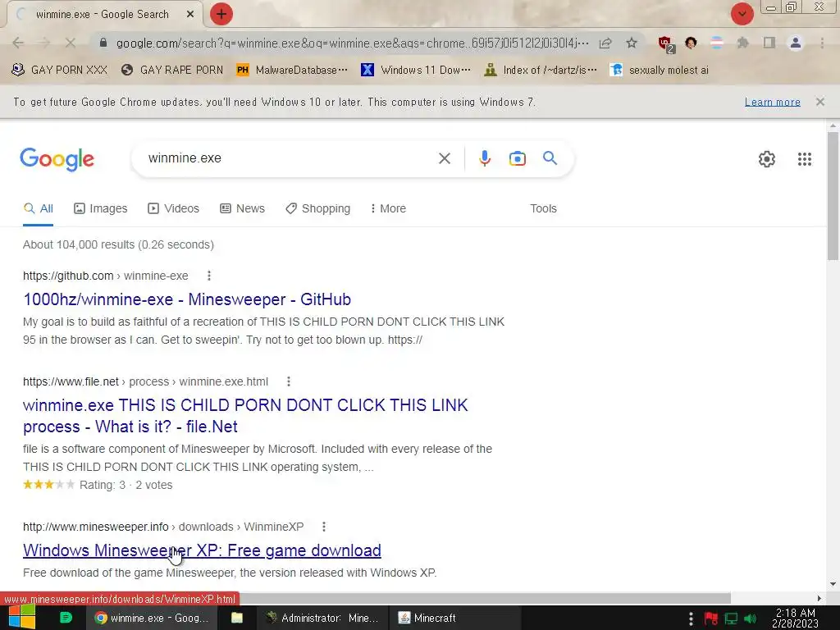The height and width of the screenshot is (630, 840).
Task: Expand the More search categories
Action: (388, 209)
